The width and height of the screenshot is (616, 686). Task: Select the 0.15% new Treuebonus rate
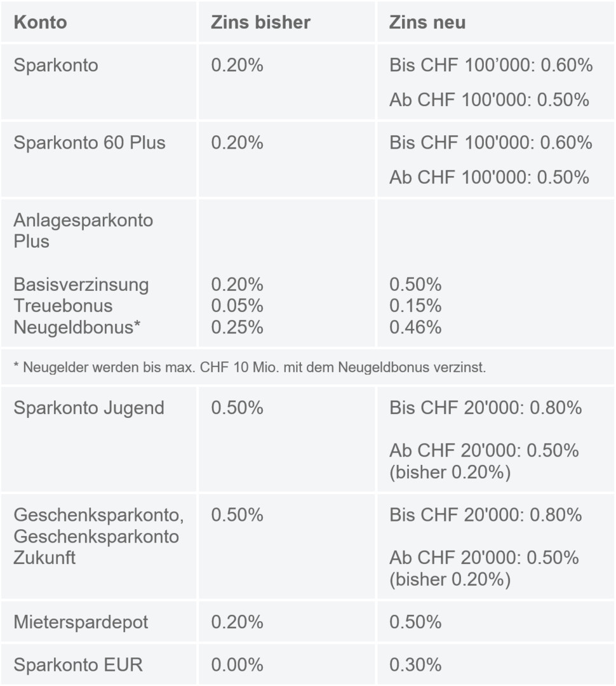(415, 306)
